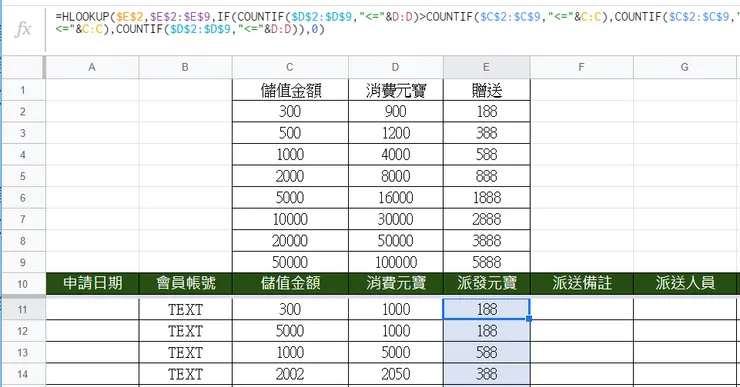The image size is (740, 387).
Task: Click cell E14 containing 388
Action: 487,374
